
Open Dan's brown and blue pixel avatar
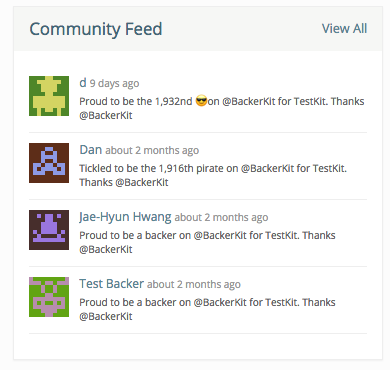tap(49, 163)
